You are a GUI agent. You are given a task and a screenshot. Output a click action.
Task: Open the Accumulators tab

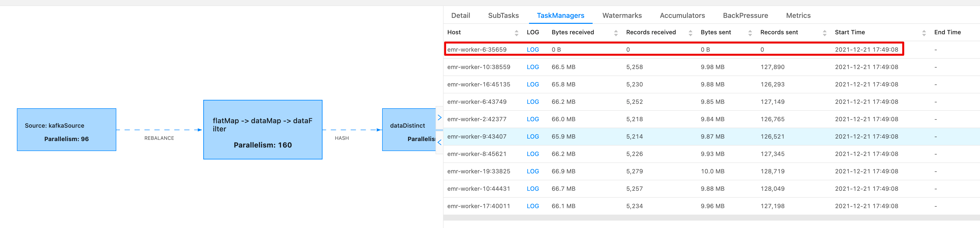point(682,15)
